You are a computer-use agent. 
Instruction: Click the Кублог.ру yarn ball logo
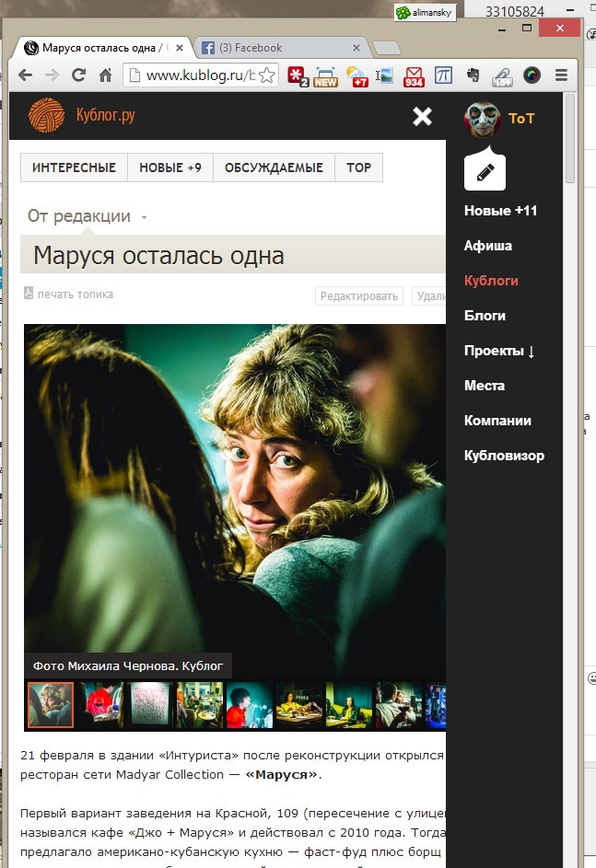[x=47, y=115]
